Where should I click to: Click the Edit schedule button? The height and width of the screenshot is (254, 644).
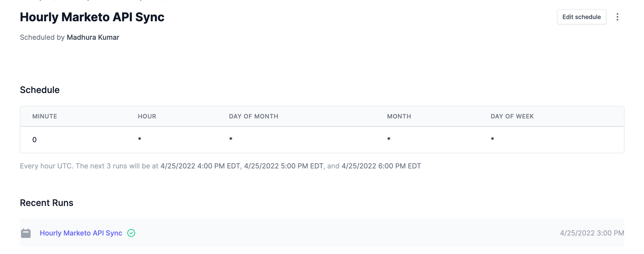[x=582, y=17]
